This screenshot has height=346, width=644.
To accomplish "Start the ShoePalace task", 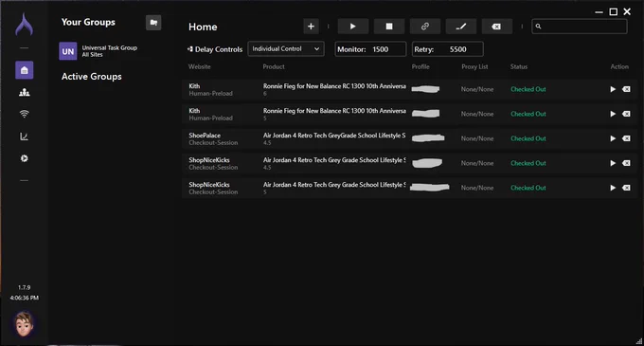I will (613, 138).
